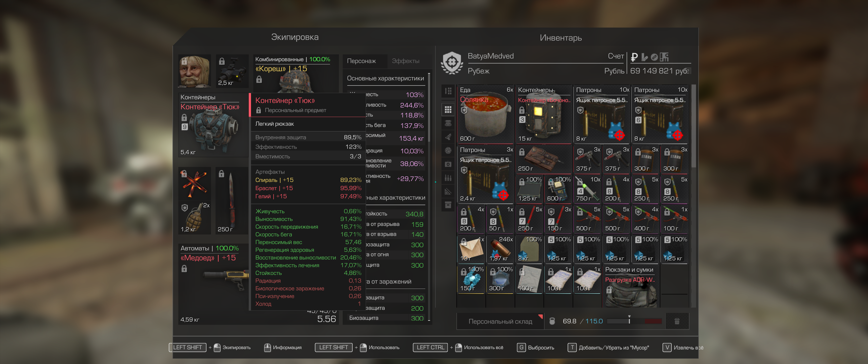868x364 pixels.
Task: Click the fiery crossed artifact slot
Action: pyautogui.click(x=195, y=183)
